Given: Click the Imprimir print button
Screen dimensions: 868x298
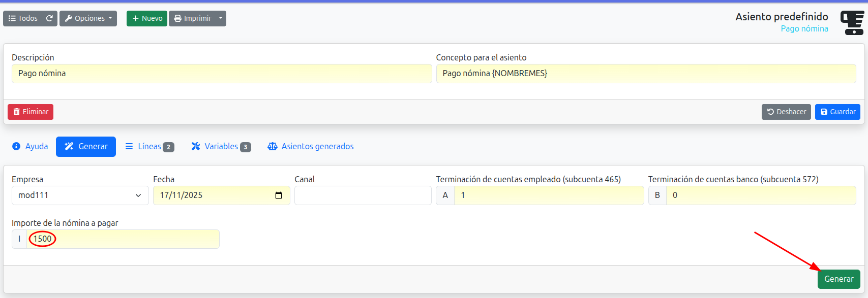Looking at the screenshot, I should (x=192, y=18).
